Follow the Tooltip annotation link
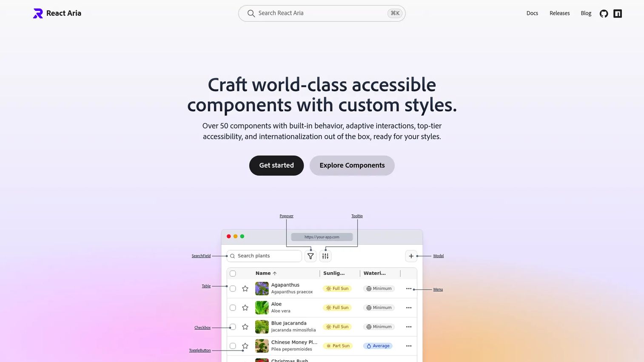644x362 pixels. click(357, 216)
